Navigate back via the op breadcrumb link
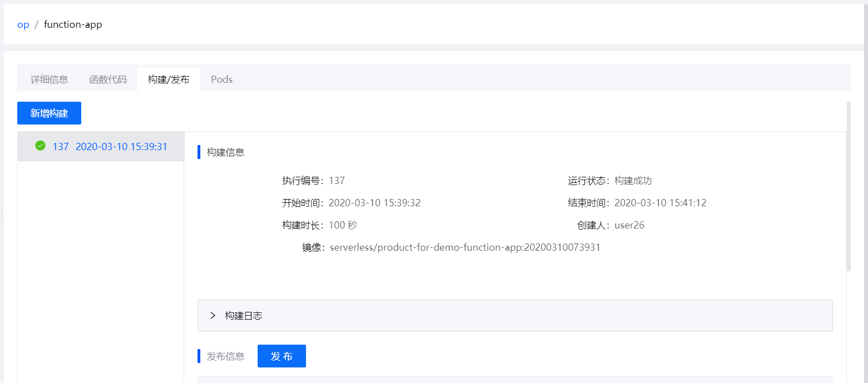868x383 pixels. [x=23, y=24]
